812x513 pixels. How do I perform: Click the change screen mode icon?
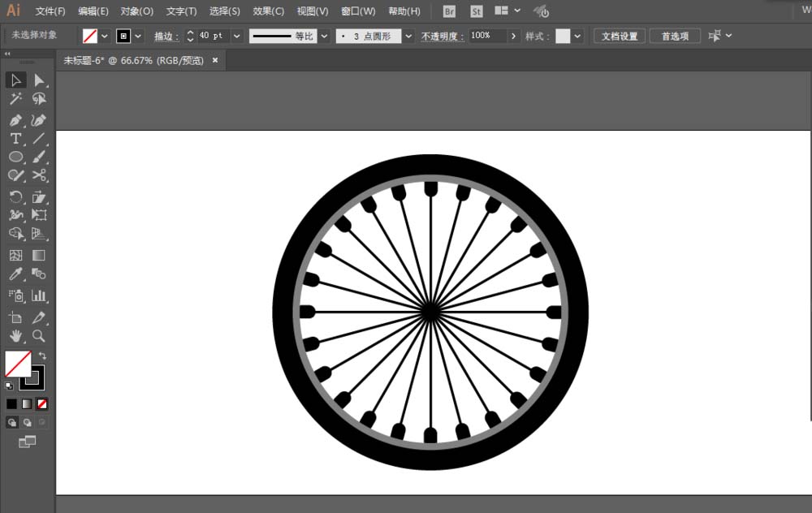27,442
